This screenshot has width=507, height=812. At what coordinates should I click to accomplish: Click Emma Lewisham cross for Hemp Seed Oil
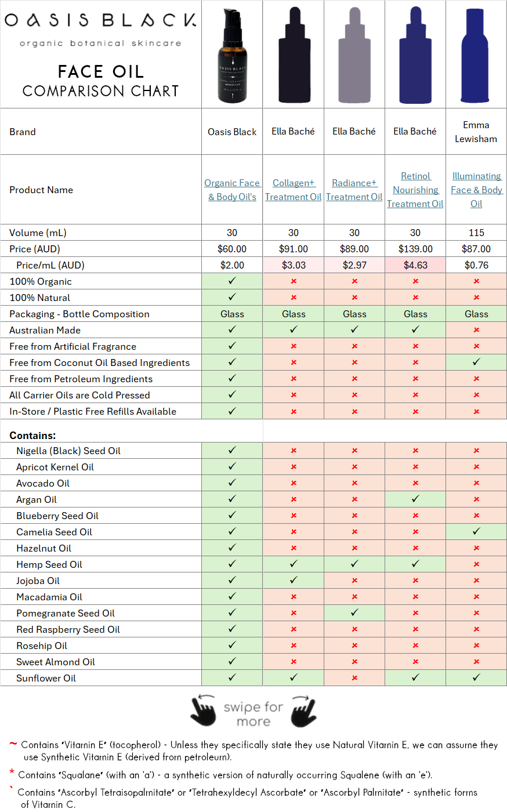click(476, 564)
